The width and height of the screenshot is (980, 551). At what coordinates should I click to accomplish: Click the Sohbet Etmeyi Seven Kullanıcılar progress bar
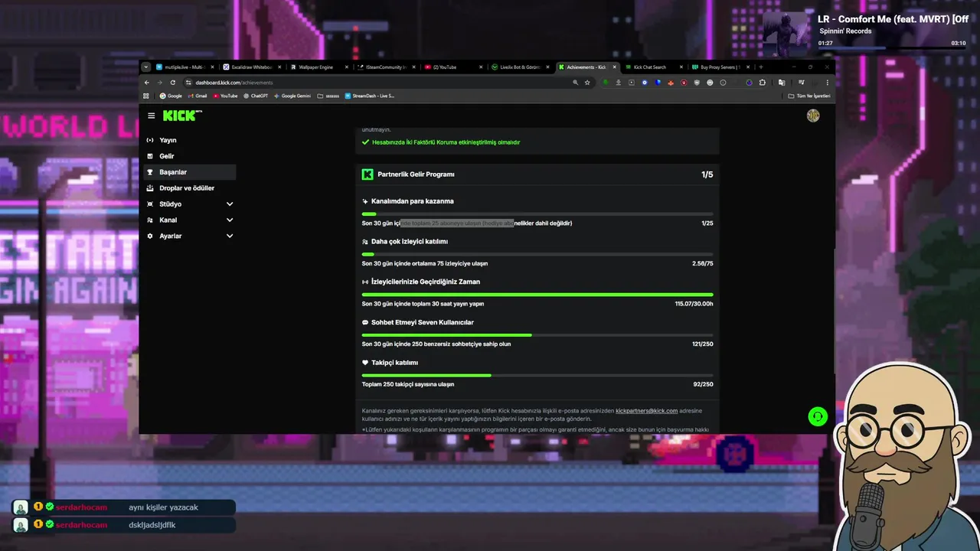click(537, 335)
